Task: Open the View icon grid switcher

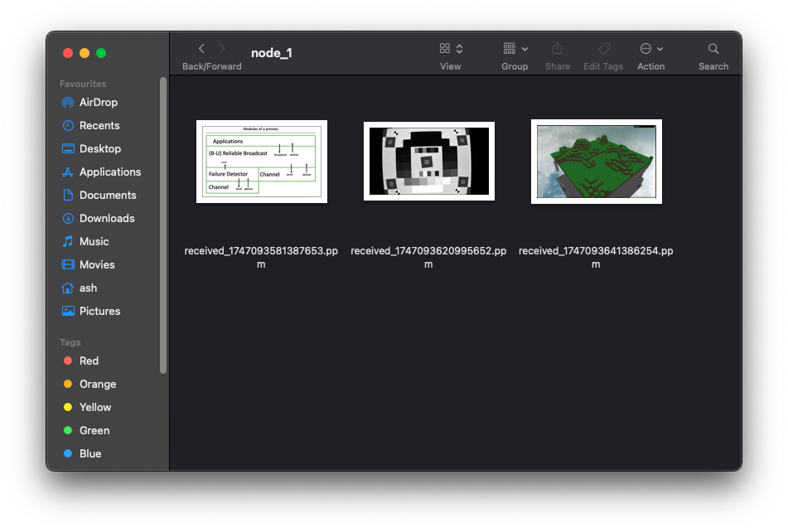Action: coord(451,49)
